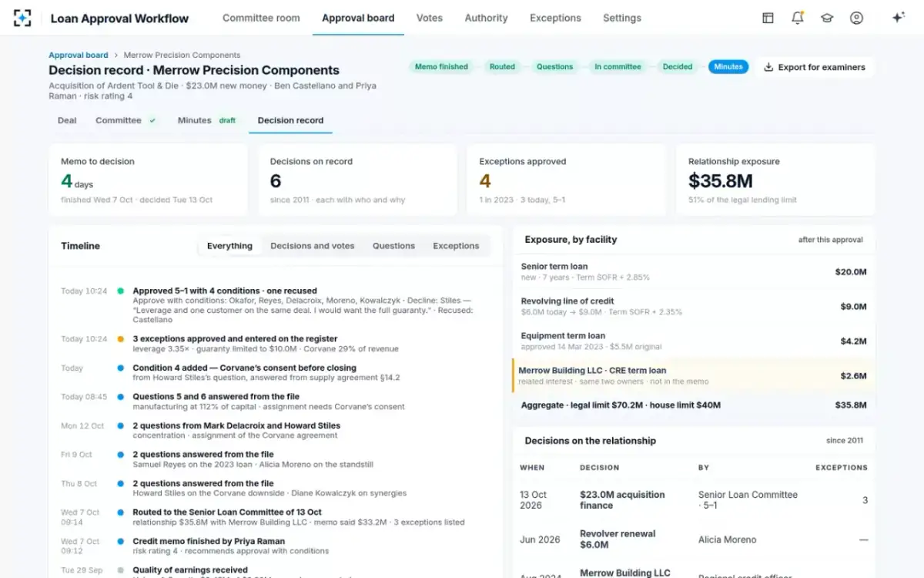Open the Approved 5–1 with 4 conditions entry

[277, 305]
